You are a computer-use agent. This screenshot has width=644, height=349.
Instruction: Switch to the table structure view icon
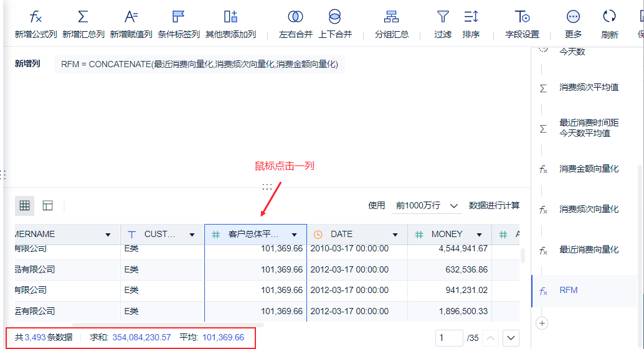coord(47,205)
